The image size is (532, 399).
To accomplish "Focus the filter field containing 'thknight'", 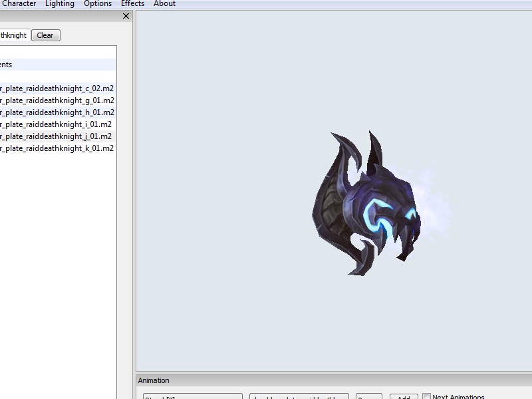I will point(15,35).
